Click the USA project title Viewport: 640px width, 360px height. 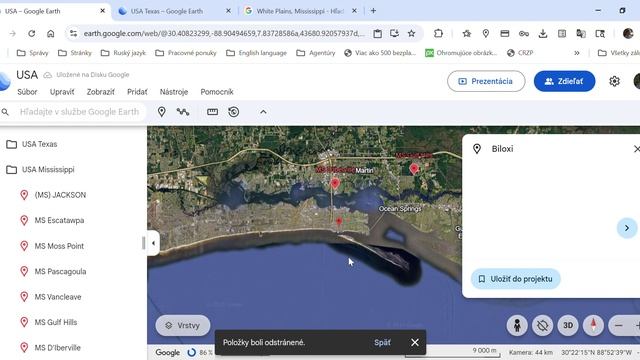[x=27, y=75]
